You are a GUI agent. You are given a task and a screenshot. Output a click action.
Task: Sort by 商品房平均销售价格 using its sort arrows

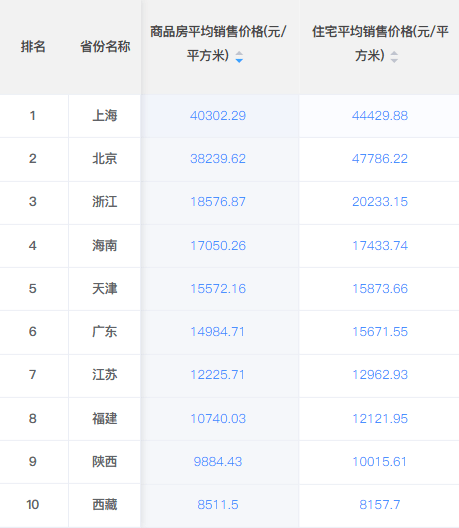pyautogui.click(x=239, y=57)
